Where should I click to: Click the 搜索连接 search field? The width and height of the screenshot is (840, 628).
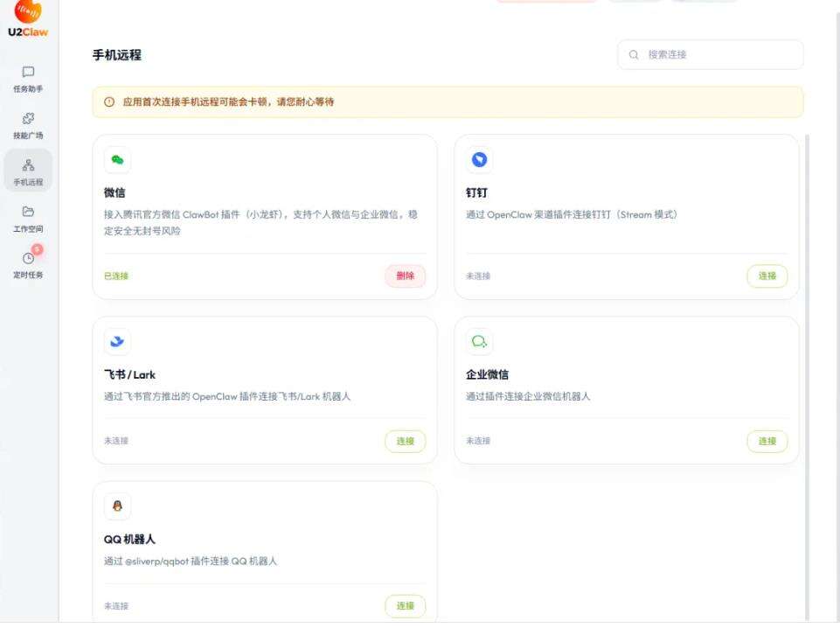[708, 54]
